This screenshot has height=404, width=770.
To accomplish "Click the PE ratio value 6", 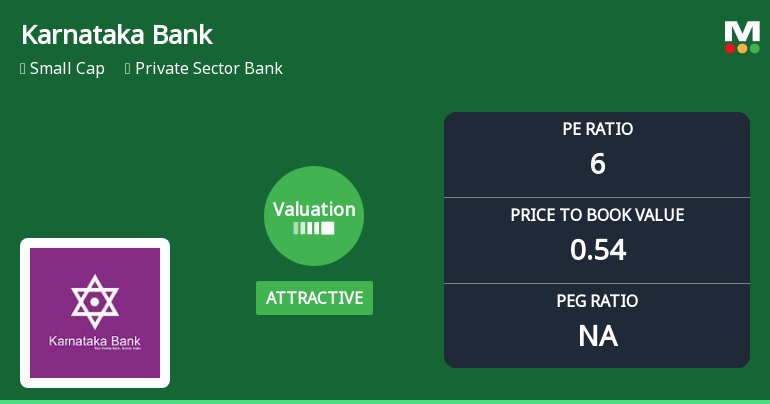I will coord(597,164).
